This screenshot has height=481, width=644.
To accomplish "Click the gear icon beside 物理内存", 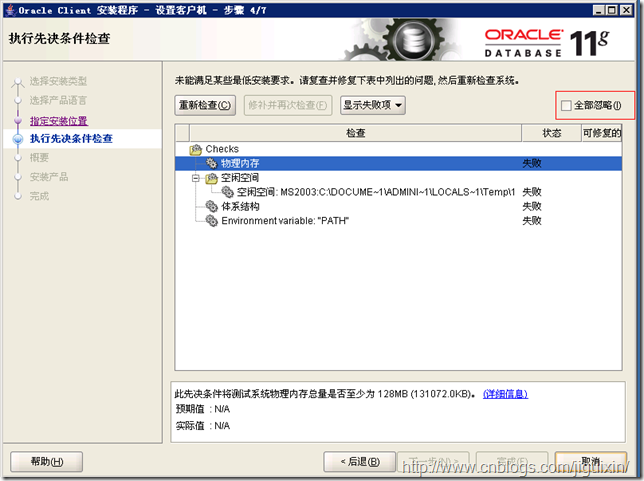I will pyautogui.click(x=212, y=163).
